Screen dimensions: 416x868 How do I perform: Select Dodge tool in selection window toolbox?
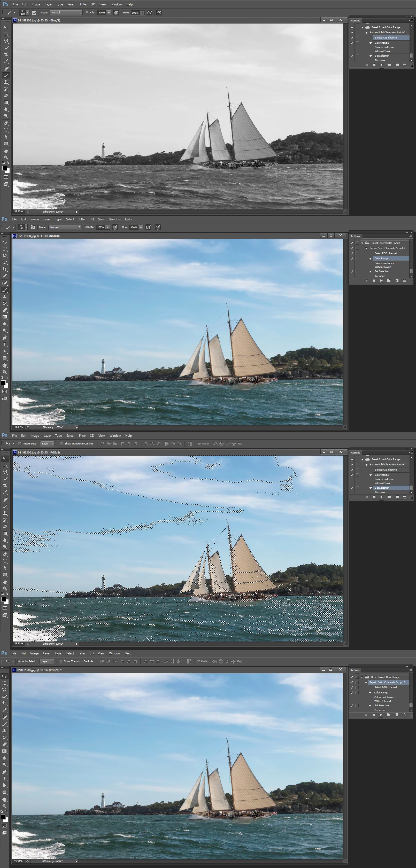5,547
